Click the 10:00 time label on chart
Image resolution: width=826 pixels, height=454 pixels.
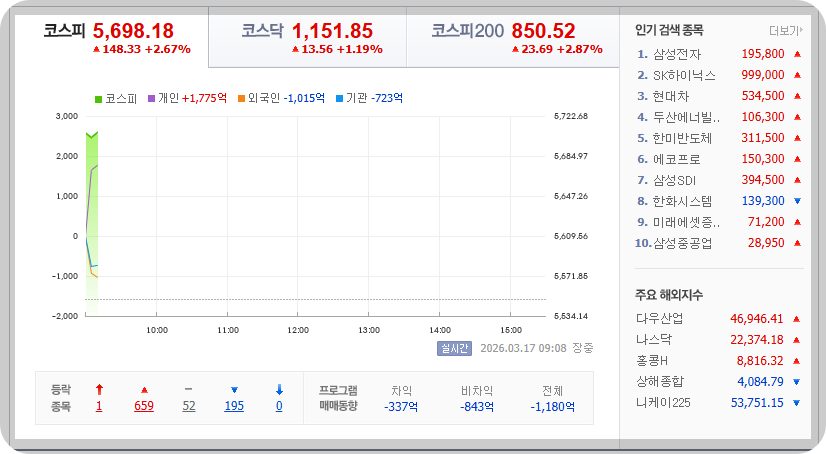(156, 331)
